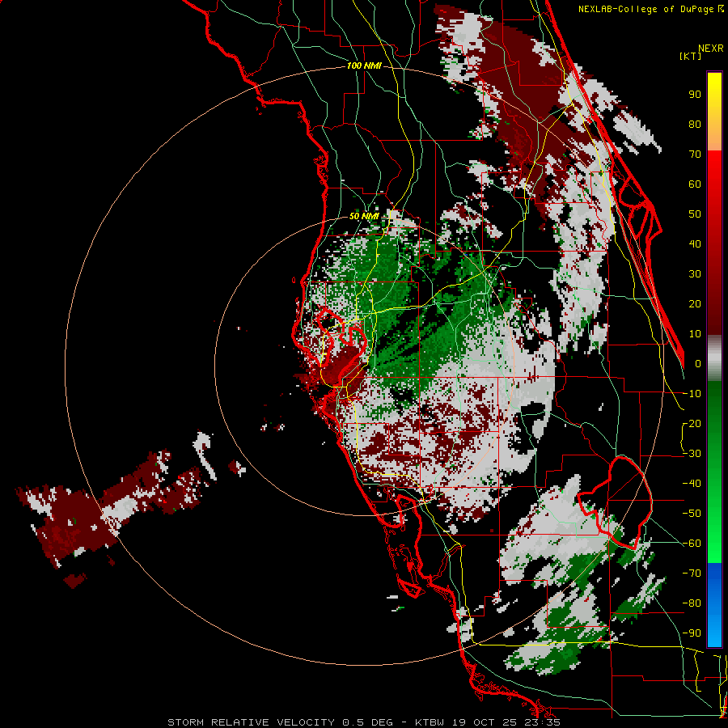Click the [KT] units label
728x728 pixels.
point(690,56)
